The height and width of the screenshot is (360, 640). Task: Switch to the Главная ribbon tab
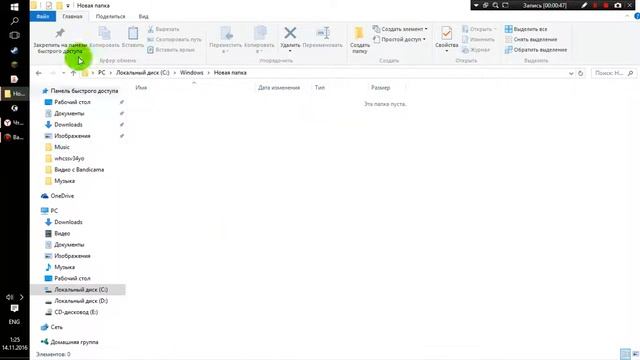[x=72, y=16]
